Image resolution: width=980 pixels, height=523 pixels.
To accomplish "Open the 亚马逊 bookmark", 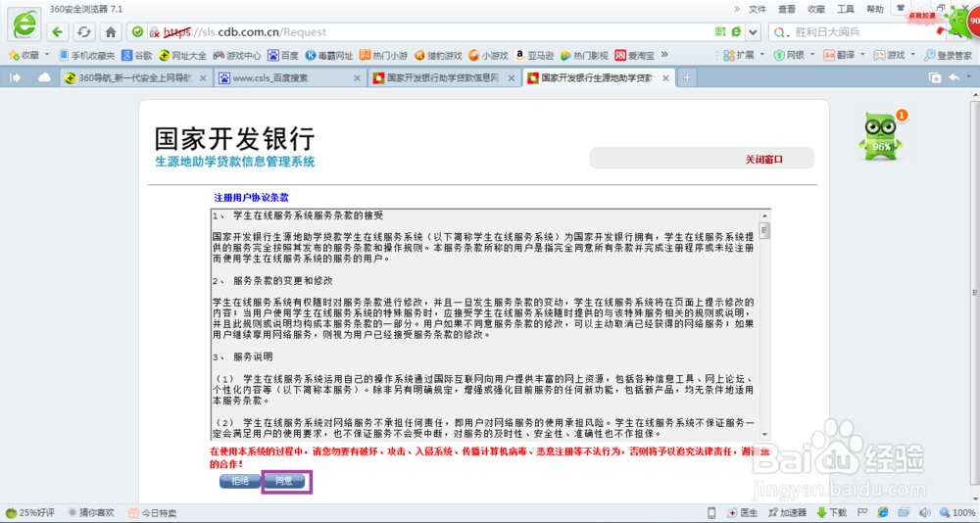I will click(x=534, y=55).
